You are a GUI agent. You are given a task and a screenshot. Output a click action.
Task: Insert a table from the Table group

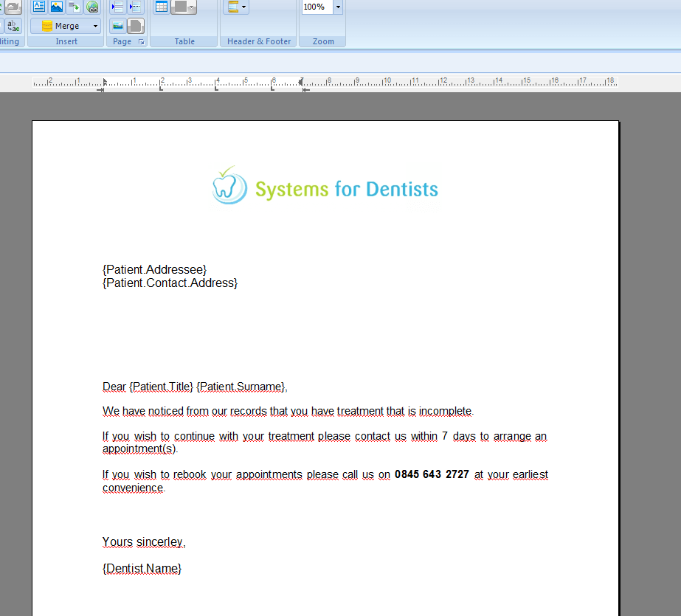click(160, 7)
